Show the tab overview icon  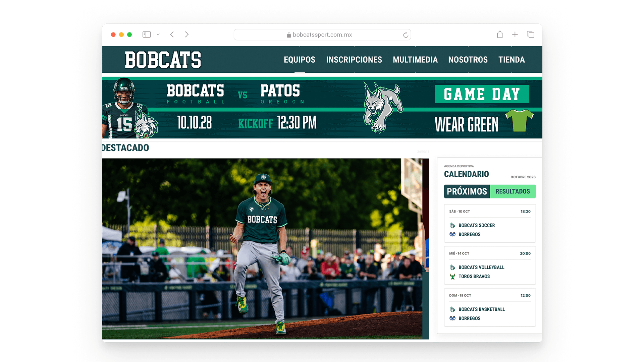point(530,34)
